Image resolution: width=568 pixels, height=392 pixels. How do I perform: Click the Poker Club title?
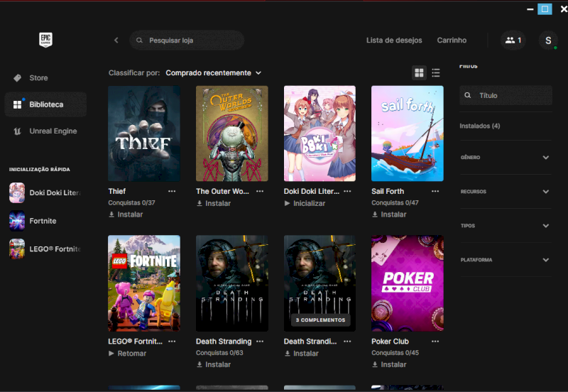coord(390,342)
